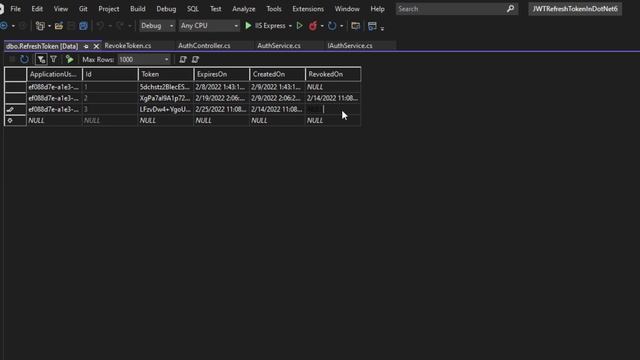The width and height of the screenshot is (640, 360).
Task: Click the first Script icon after Max Rows
Action: [182, 60]
